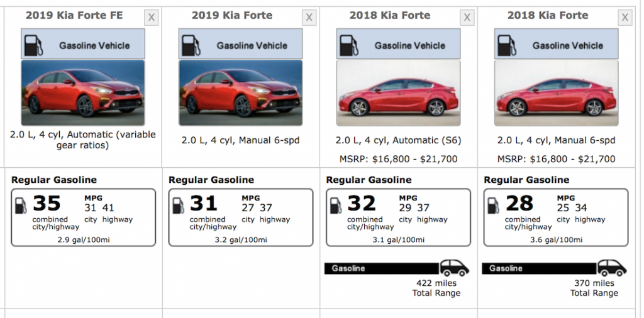The width and height of the screenshot is (644, 318).
Task: Click fuel pump icon in 2019 Forte manual banner
Action: click(x=191, y=45)
